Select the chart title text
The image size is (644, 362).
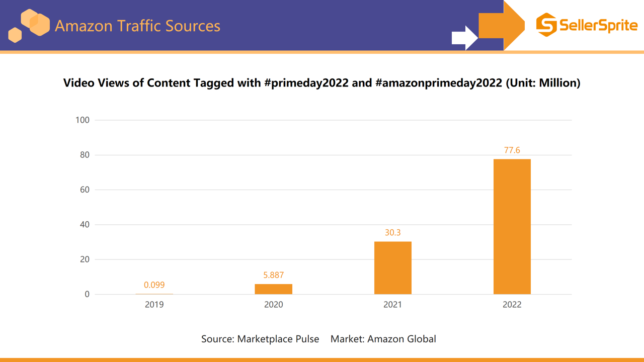tap(322, 83)
